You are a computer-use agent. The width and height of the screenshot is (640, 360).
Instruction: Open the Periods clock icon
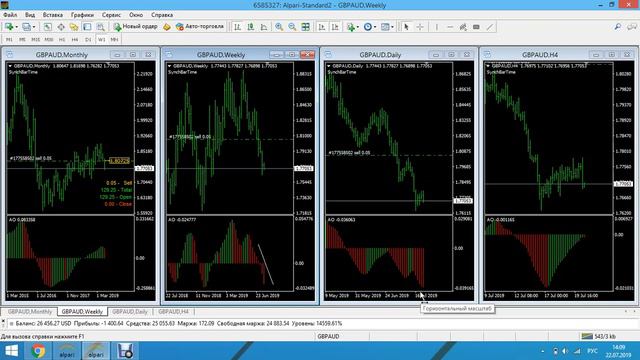[x=368, y=27]
